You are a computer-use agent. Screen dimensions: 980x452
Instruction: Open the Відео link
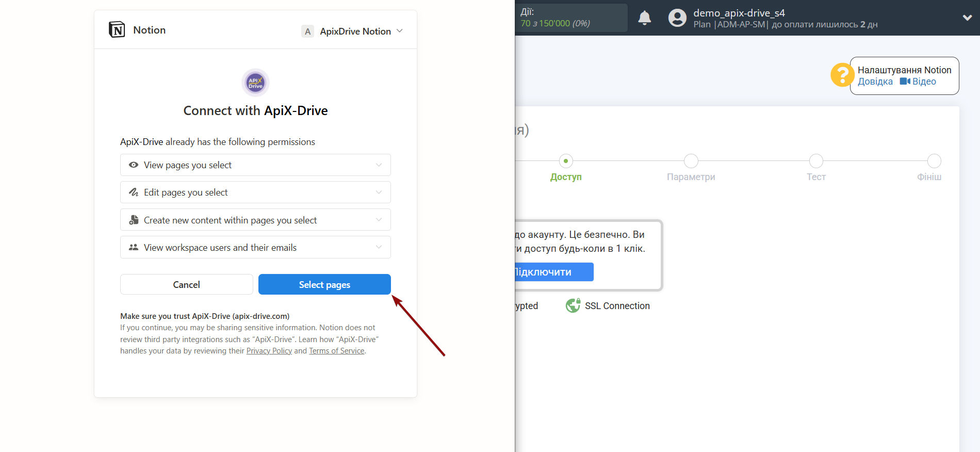coord(924,82)
